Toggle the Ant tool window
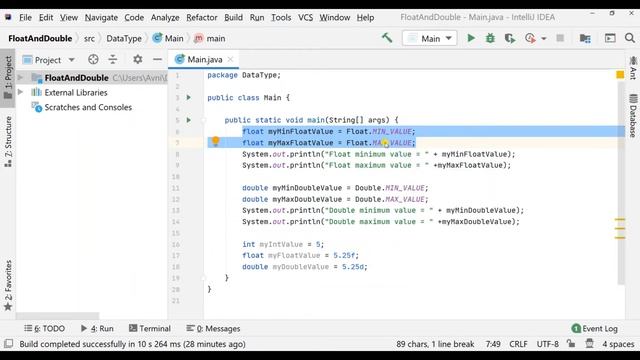 (633, 68)
